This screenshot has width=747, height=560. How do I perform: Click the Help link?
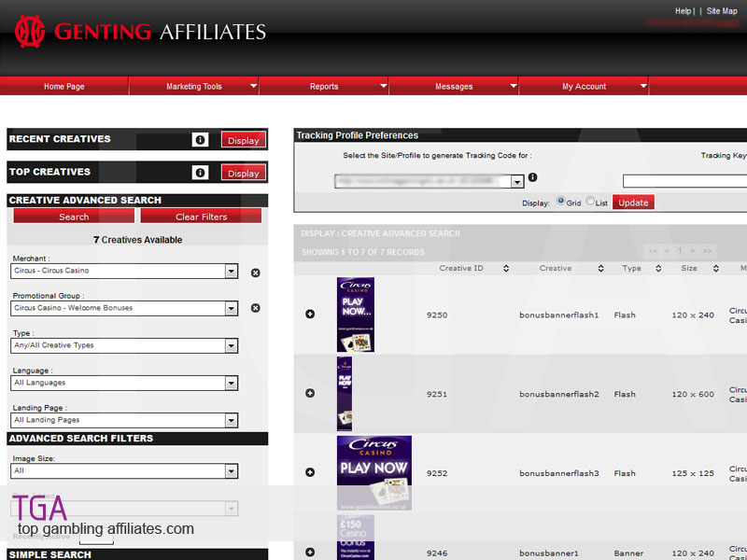coord(683,11)
